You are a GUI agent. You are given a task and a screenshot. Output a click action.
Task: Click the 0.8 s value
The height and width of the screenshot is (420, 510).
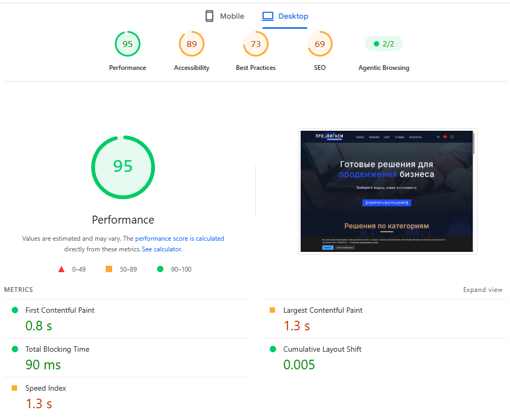tap(38, 326)
